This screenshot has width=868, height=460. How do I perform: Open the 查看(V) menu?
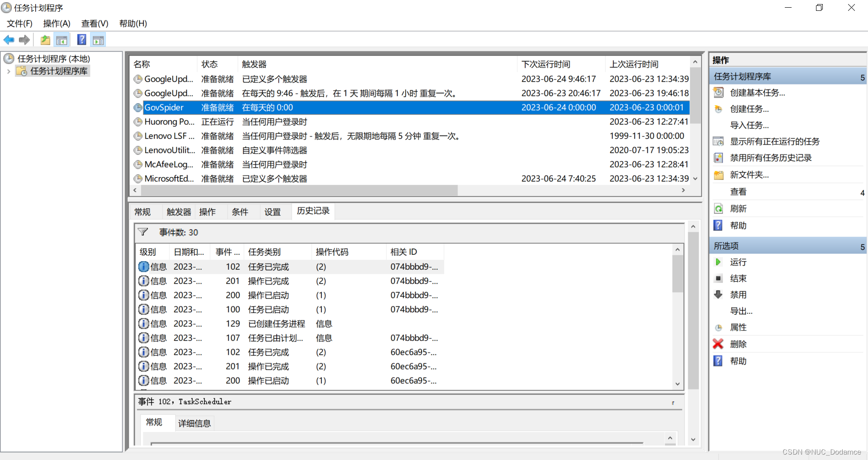point(94,23)
